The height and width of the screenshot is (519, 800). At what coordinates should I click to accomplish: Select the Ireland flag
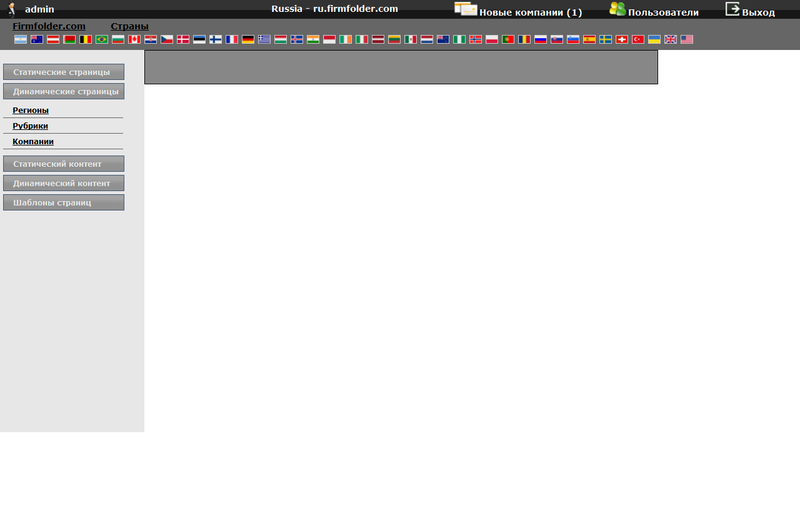(345, 39)
